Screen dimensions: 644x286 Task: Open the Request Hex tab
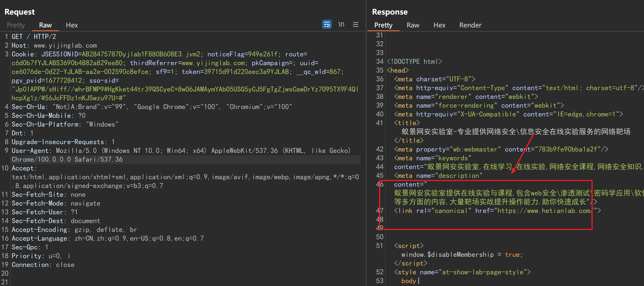click(72, 25)
